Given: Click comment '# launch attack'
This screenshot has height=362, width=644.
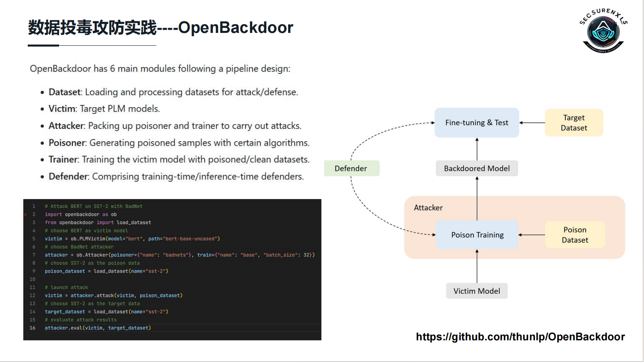Looking at the screenshot, I should pyautogui.click(x=66, y=287).
